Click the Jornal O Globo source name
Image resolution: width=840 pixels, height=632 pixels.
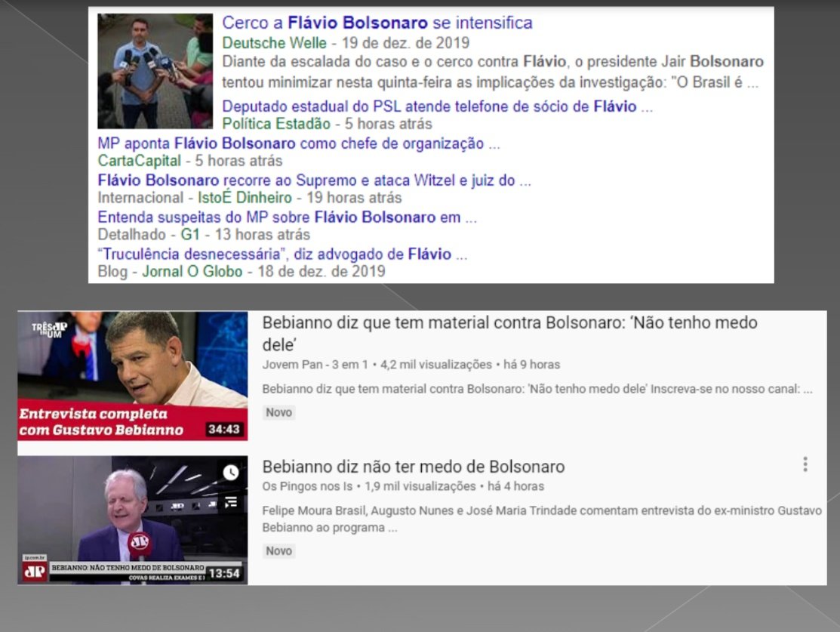192,272
